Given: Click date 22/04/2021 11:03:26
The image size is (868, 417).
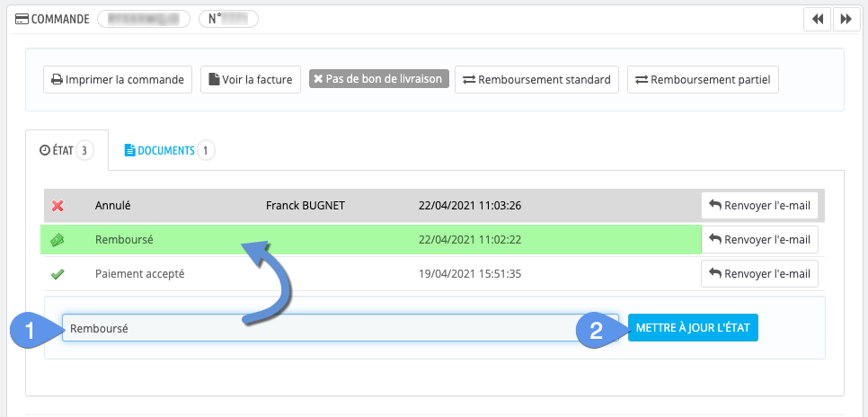Looking at the screenshot, I should 470,206.
